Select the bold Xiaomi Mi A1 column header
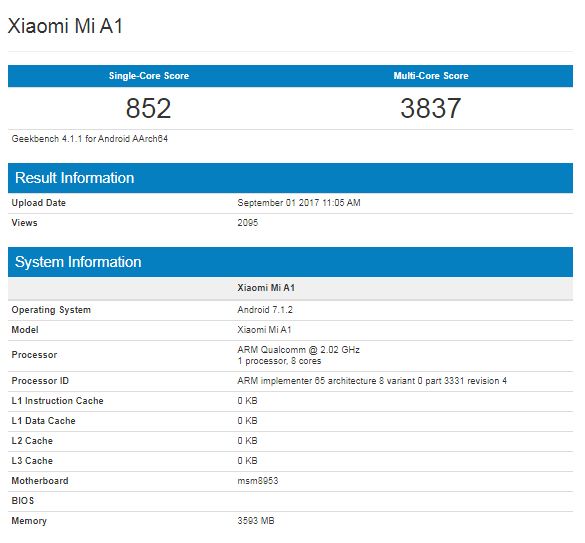585x543 pixels. 266,288
